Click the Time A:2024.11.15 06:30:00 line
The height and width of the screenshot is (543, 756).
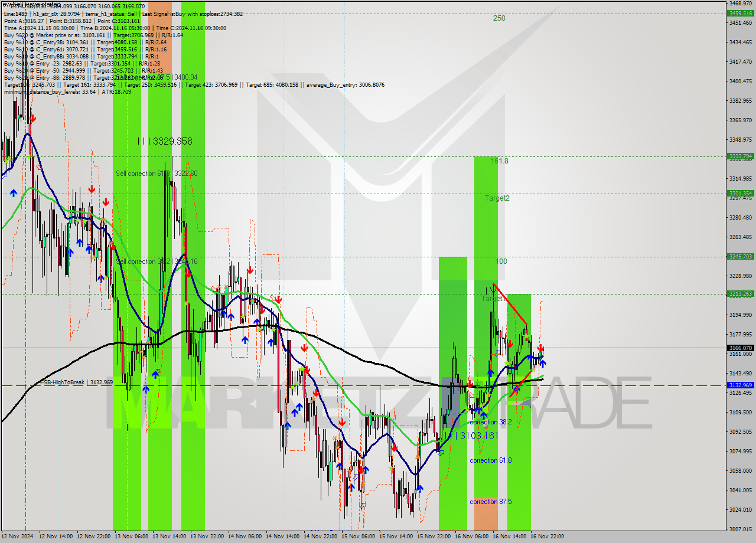pos(115,28)
